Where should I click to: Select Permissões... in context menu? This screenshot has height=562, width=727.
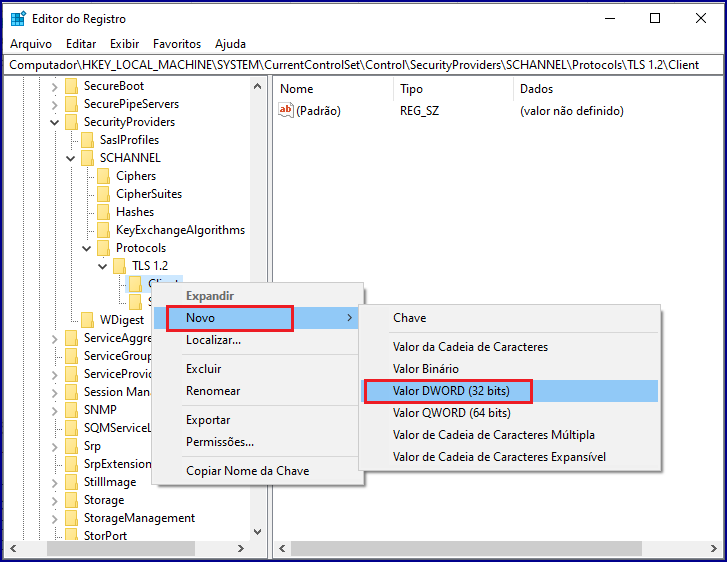(x=256, y=442)
